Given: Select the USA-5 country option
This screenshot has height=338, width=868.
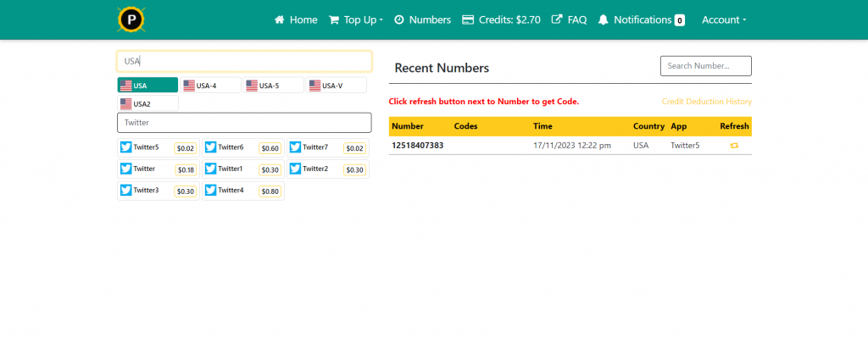Looking at the screenshot, I should pyautogui.click(x=274, y=86).
